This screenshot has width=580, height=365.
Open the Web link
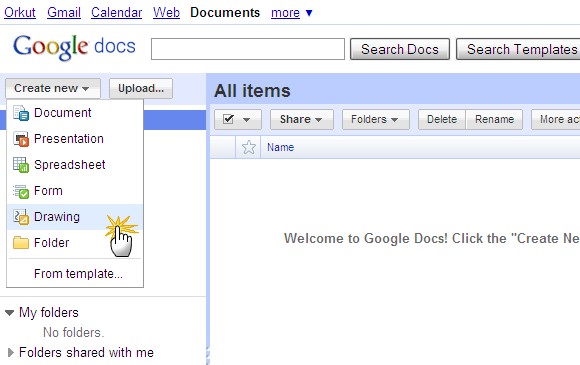[166, 13]
